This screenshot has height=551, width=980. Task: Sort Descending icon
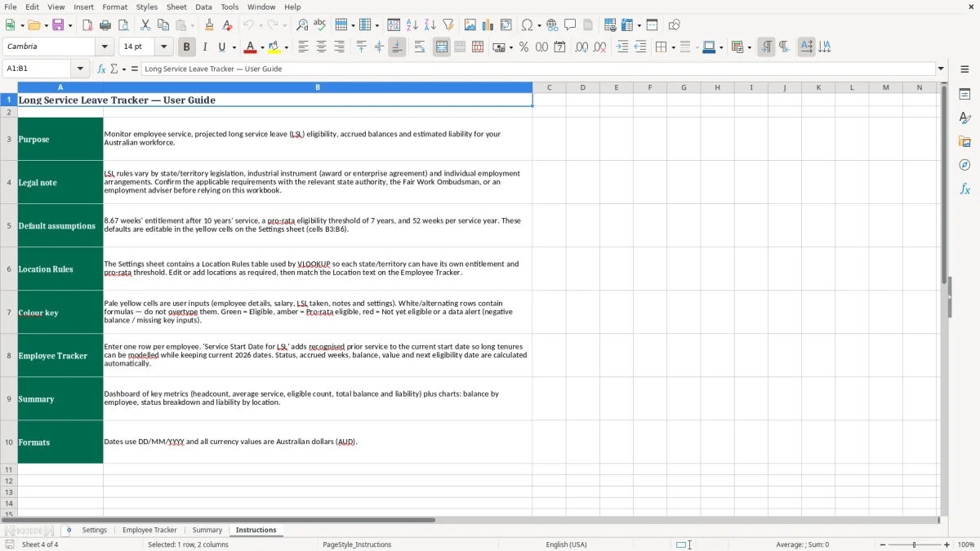pos(430,25)
